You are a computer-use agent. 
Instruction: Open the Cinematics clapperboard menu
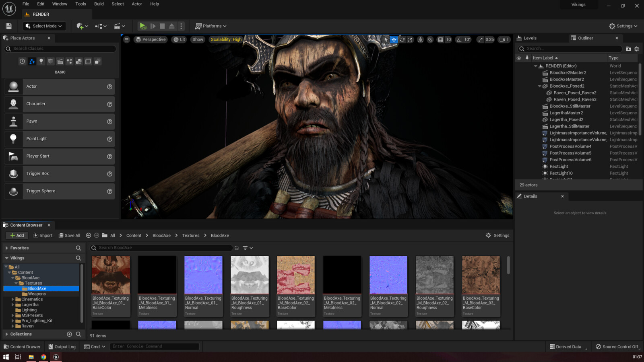click(x=119, y=26)
